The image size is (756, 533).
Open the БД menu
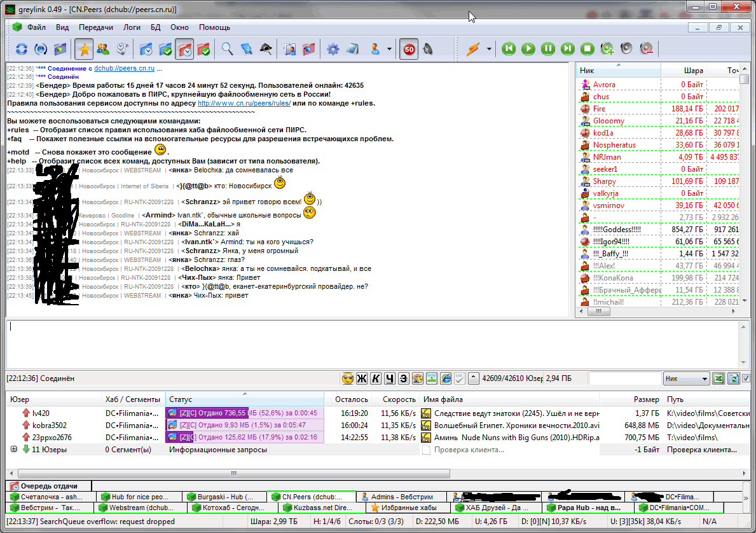pos(155,27)
